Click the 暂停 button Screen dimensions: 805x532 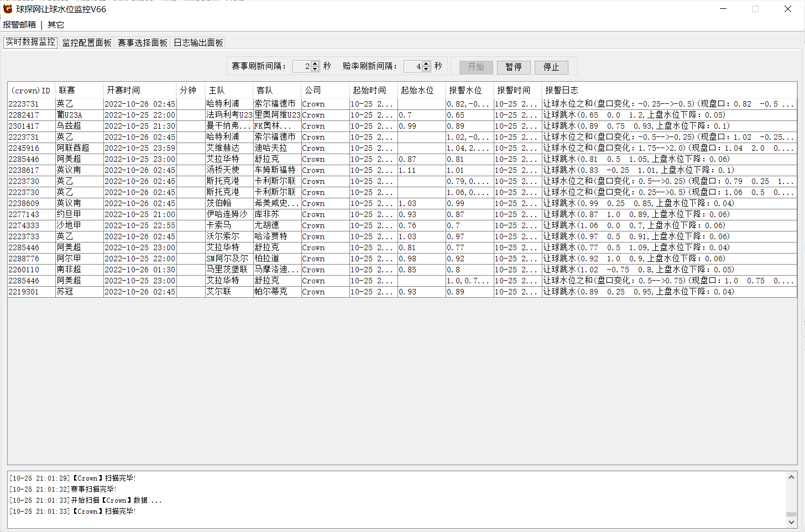tap(514, 67)
